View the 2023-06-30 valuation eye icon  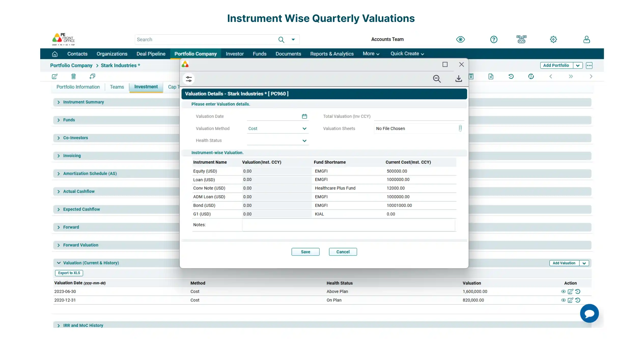click(563, 291)
